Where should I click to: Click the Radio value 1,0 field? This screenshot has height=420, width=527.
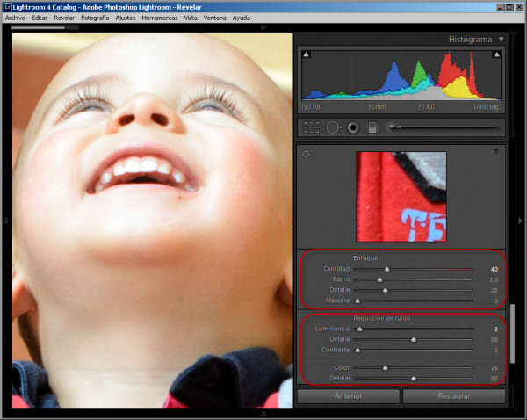pyautogui.click(x=494, y=279)
